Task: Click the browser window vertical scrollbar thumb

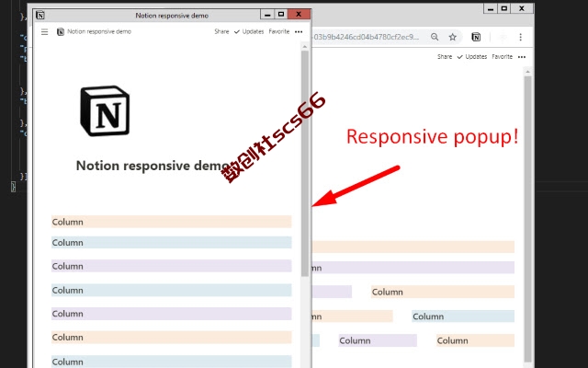Action: [x=528, y=218]
